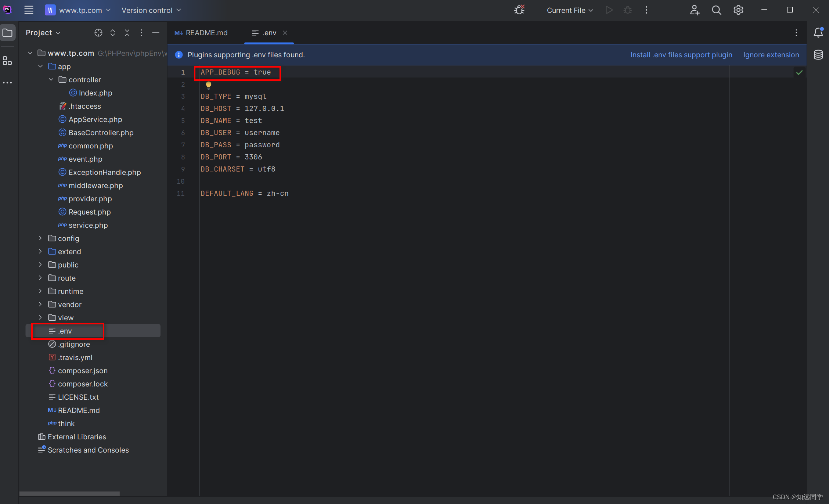
Task: Click Collapse All icon in Project panel
Action: 127,33
